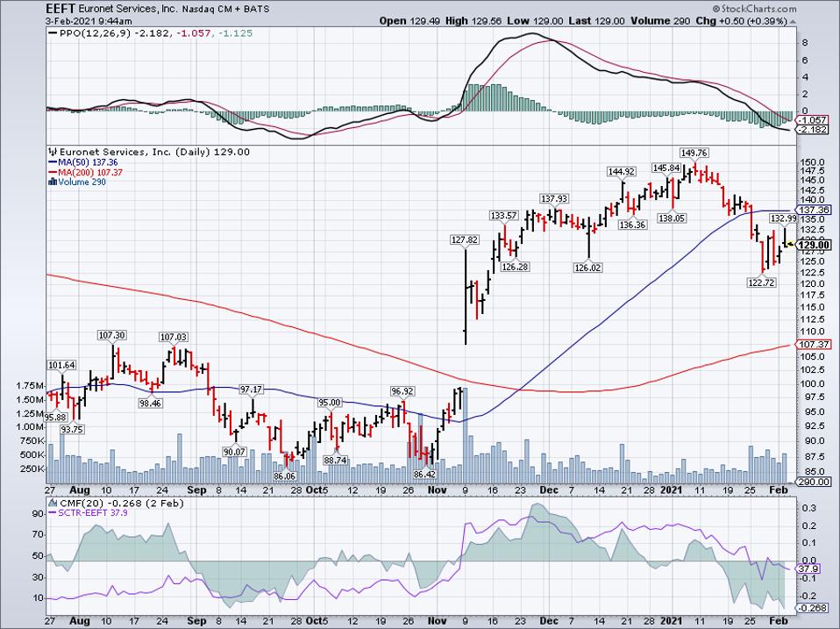Click the 137.93 price label
Screen dimensions: 840x629
click(553, 198)
